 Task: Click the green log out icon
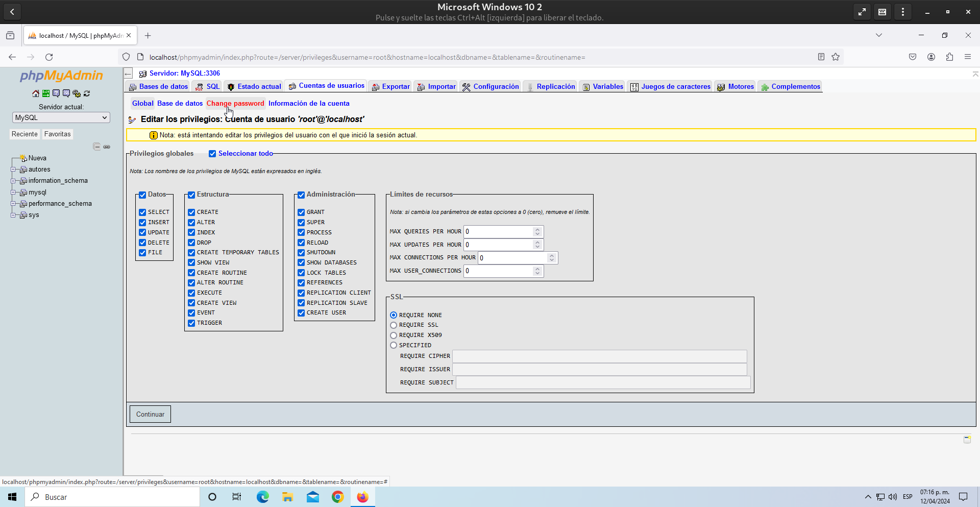click(x=46, y=93)
